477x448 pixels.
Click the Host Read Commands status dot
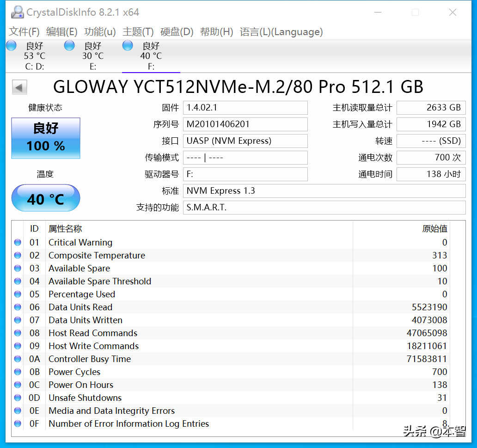(18, 333)
